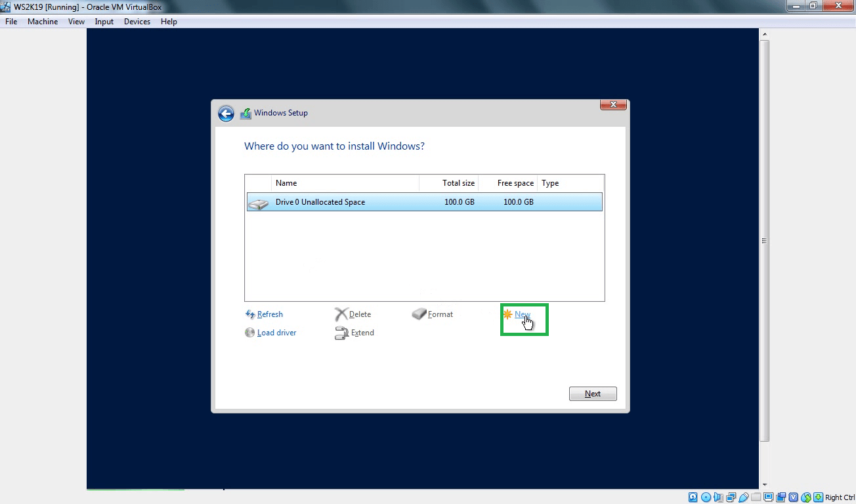Select Drive 0 Unallocated Space
The width and height of the screenshot is (856, 504).
425,202
